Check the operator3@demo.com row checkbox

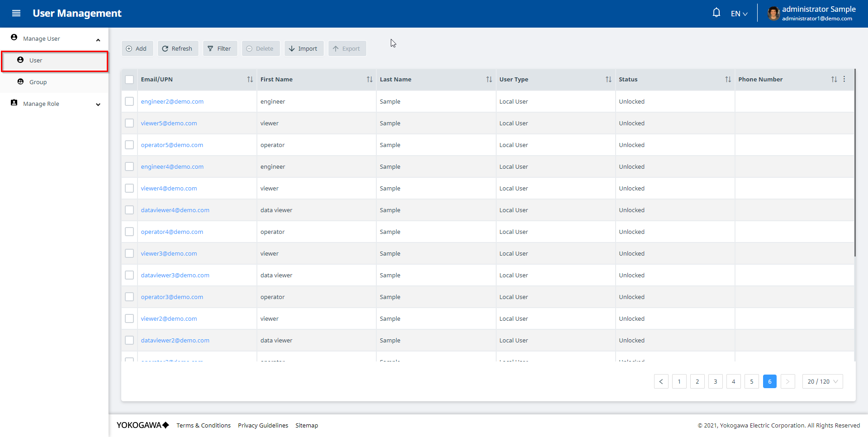click(129, 297)
